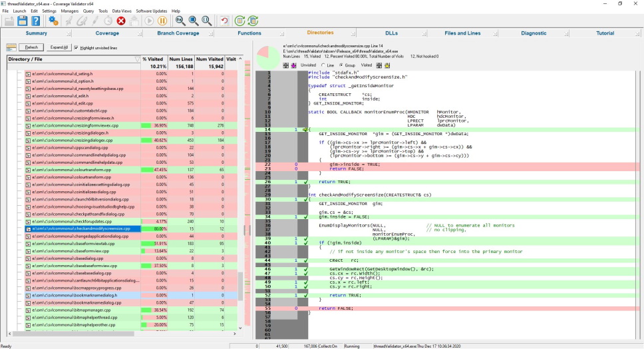Sort by the Num Visited column header
The image size is (644, 349).
210,59
